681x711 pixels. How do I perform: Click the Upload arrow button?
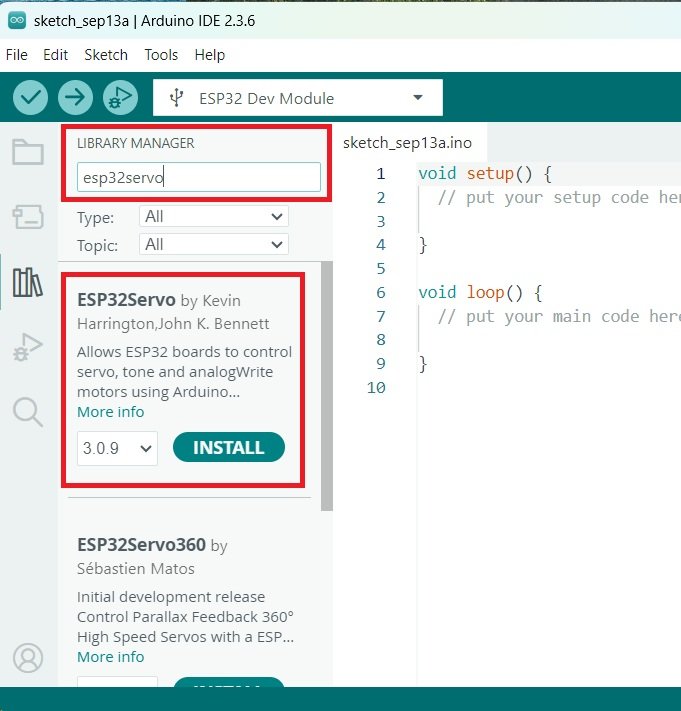pyautogui.click(x=75, y=97)
